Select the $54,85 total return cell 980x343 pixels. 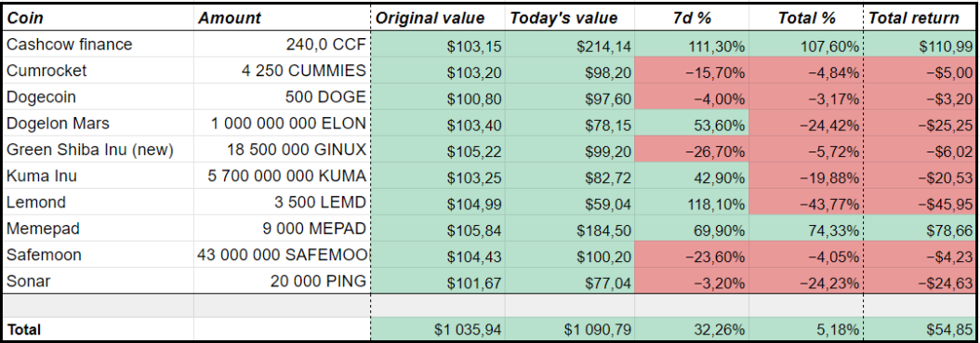coord(920,329)
